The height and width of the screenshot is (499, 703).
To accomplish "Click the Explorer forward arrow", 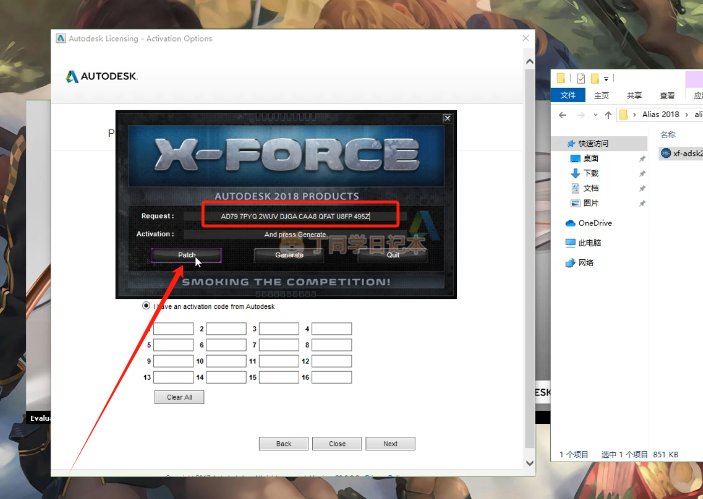I will 581,115.
